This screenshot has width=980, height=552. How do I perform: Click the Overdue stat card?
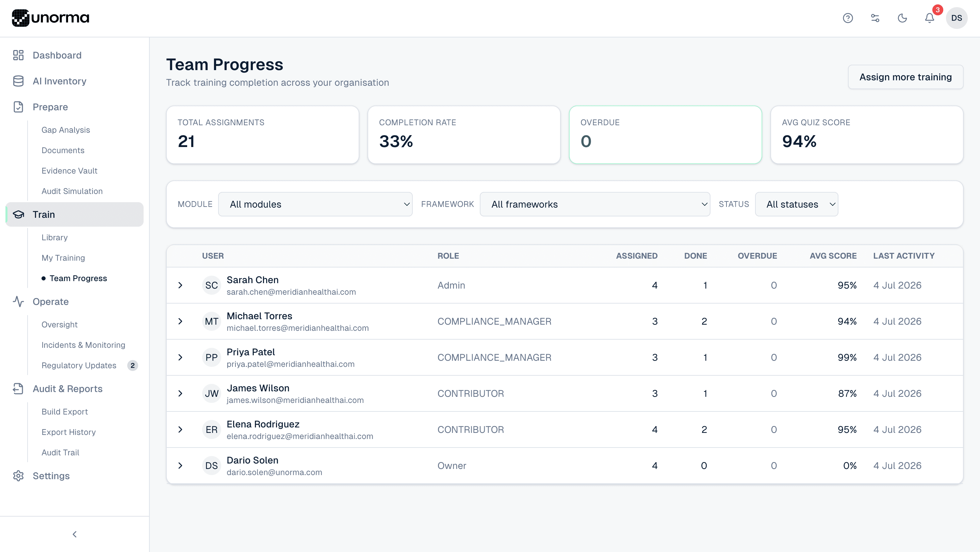point(665,135)
